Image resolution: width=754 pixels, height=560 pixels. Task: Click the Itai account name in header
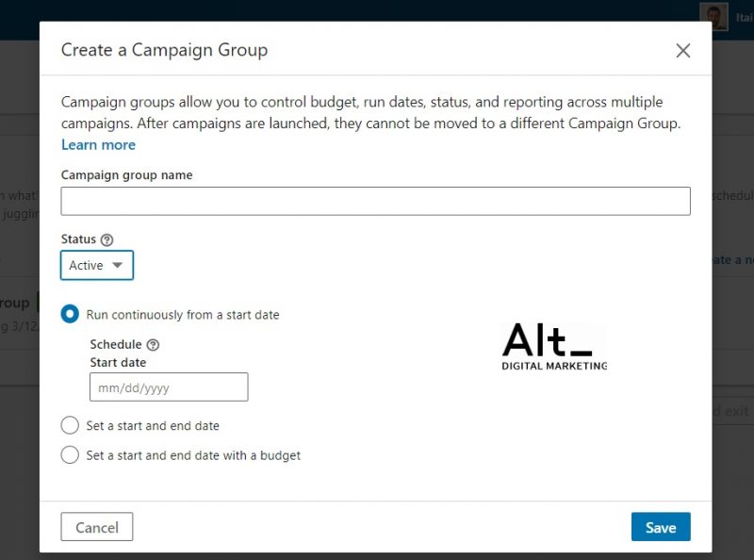744,18
